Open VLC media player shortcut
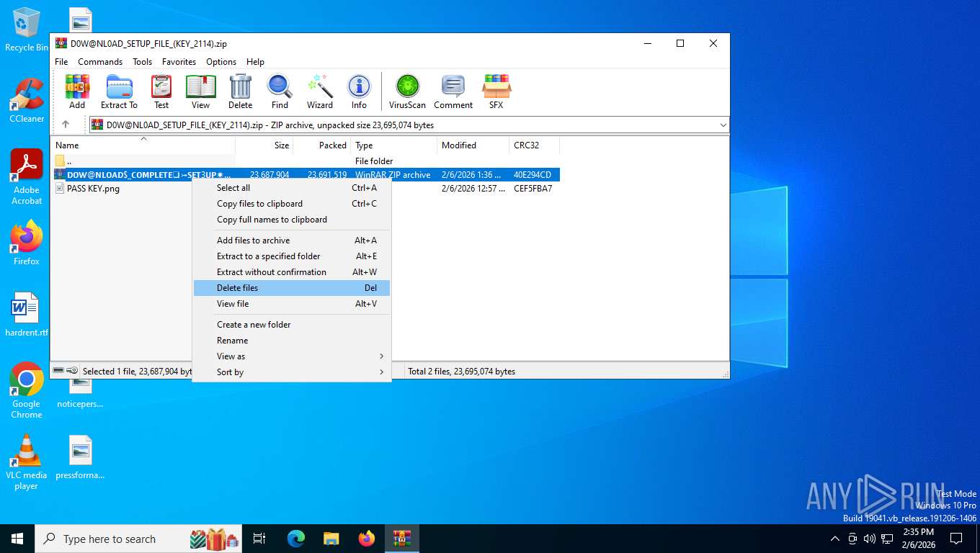 point(27,462)
